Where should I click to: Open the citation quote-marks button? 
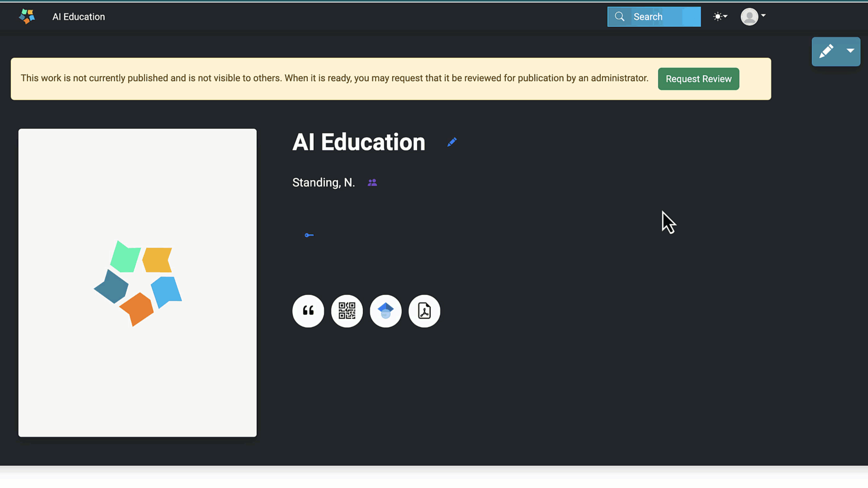pyautogui.click(x=308, y=311)
